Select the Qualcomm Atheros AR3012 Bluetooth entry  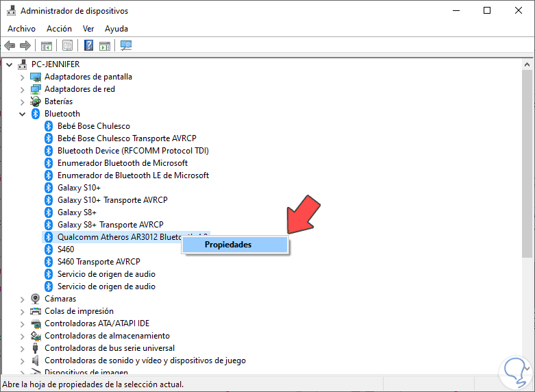[119, 237]
